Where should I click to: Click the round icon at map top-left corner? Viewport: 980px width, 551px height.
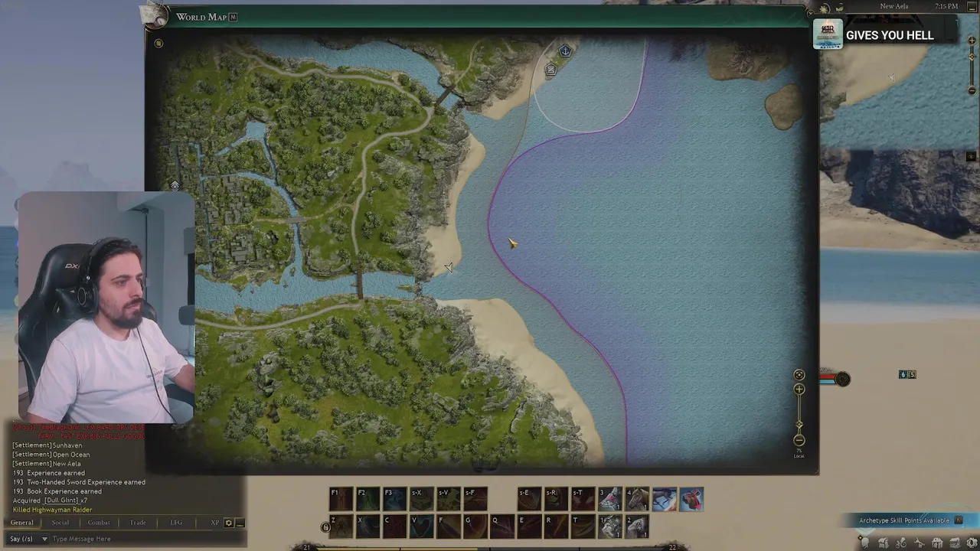point(158,44)
